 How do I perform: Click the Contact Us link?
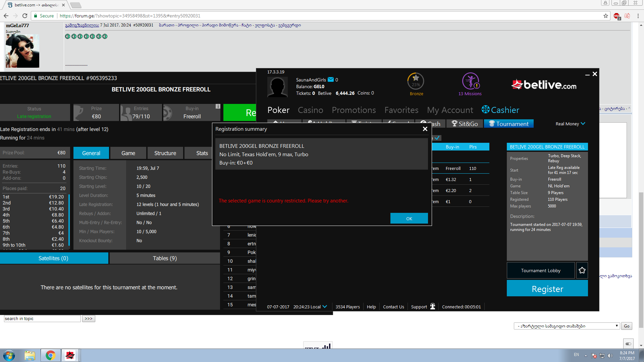point(393,307)
